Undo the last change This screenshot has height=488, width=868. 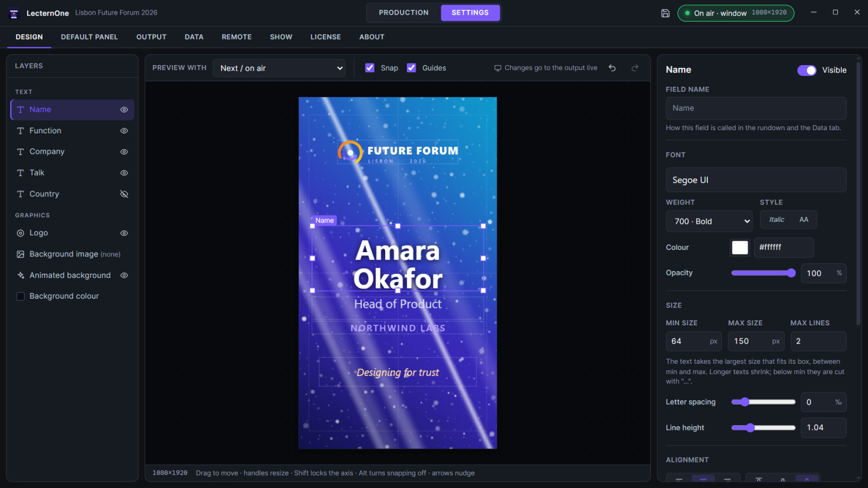pyautogui.click(x=612, y=68)
